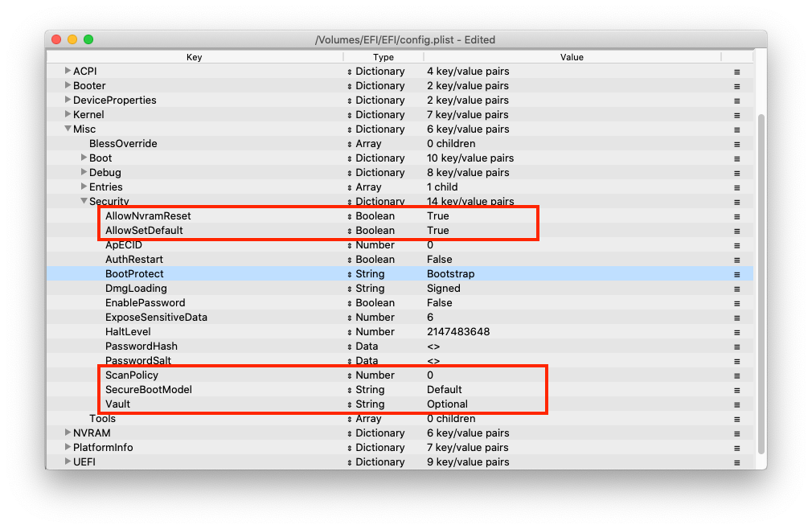Click the row handle icon beside HaltLevel

tap(736, 332)
